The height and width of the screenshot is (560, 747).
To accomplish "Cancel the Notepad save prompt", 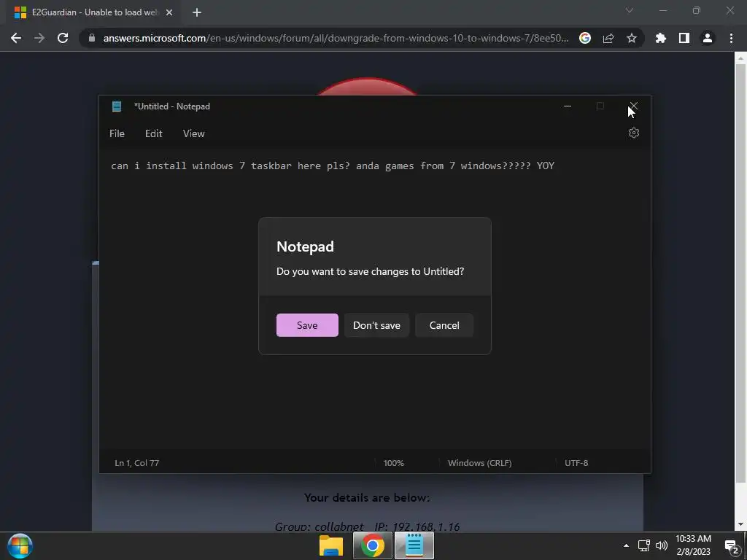I will [444, 325].
